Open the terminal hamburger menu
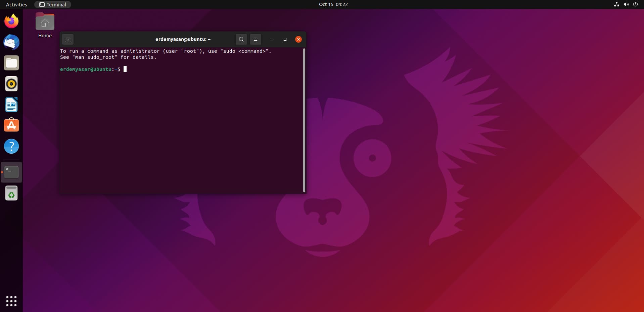The image size is (644, 312). click(255, 39)
